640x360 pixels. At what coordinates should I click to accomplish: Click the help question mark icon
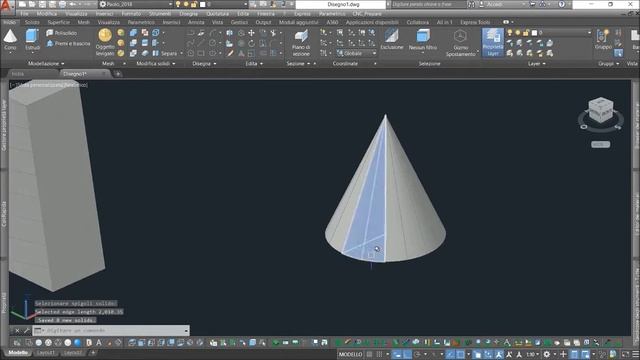pos(562,4)
